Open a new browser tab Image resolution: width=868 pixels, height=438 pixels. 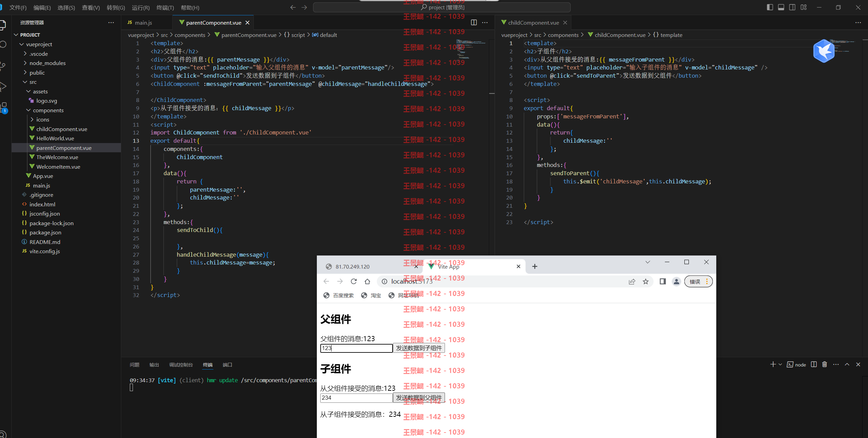[x=535, y=267]
